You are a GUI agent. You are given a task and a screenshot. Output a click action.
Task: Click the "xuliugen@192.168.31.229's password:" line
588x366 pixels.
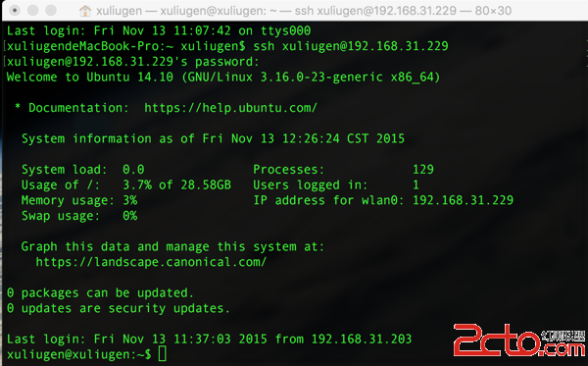pos(132,62)
